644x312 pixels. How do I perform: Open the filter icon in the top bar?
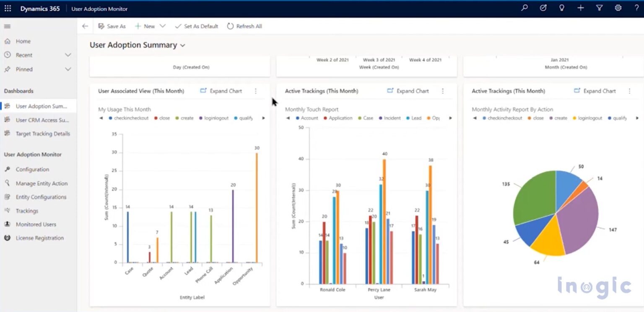[600, 8]
